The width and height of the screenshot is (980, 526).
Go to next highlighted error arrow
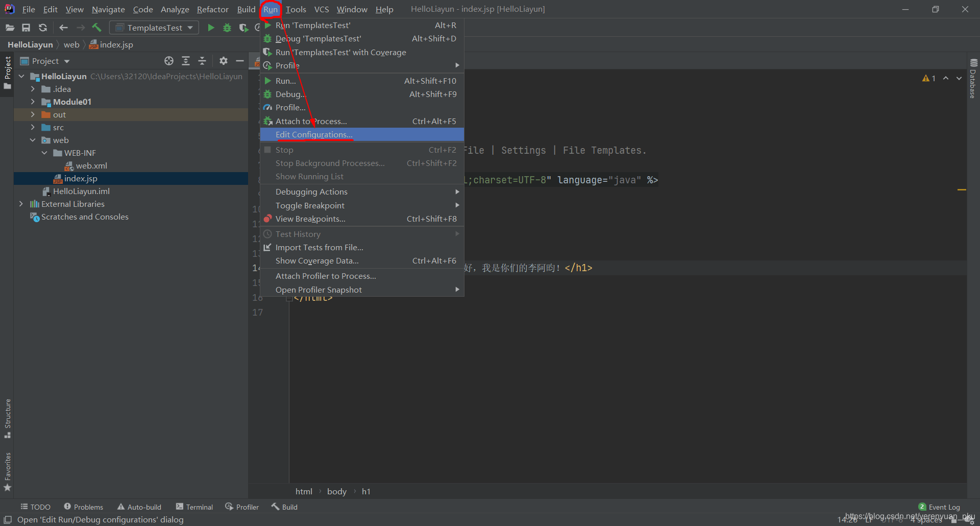pyautogui.click(x=959, y=78)
